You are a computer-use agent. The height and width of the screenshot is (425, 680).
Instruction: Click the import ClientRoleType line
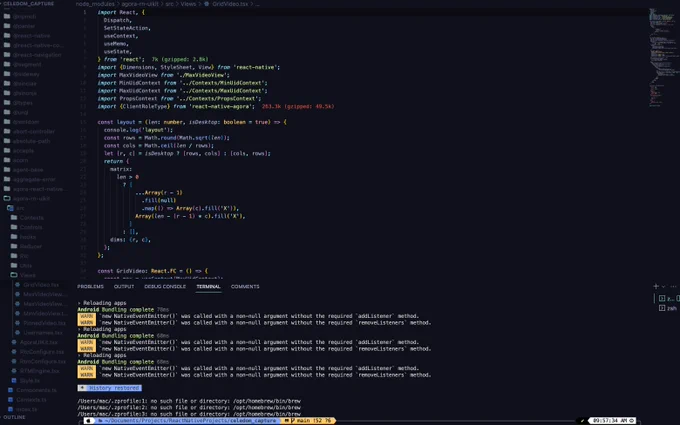pos(176,106)
